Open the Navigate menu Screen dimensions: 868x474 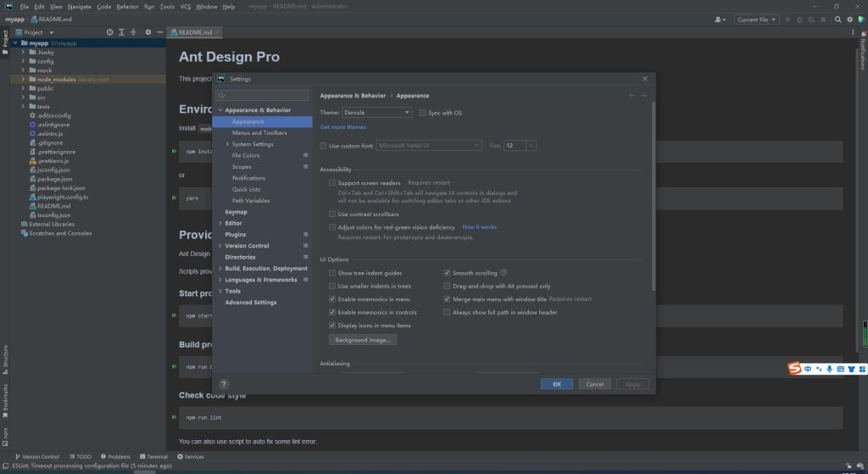click(x=79, y=7)
